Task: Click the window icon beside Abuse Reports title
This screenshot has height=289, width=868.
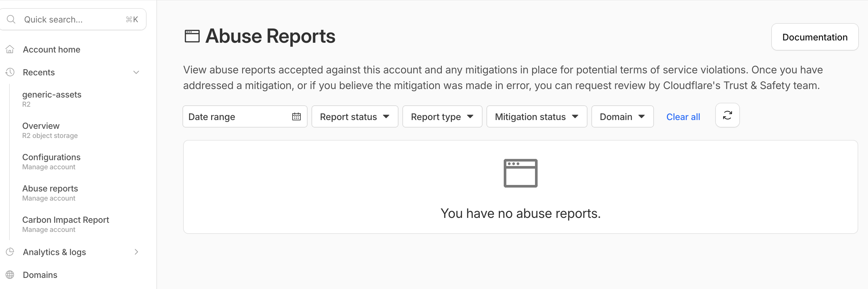Action: [x=192, y=37]
